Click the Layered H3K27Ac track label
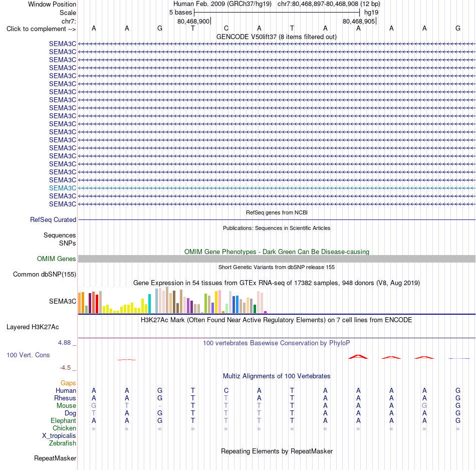This screenshot has height=470, width=476. click(x=33, y=327)
